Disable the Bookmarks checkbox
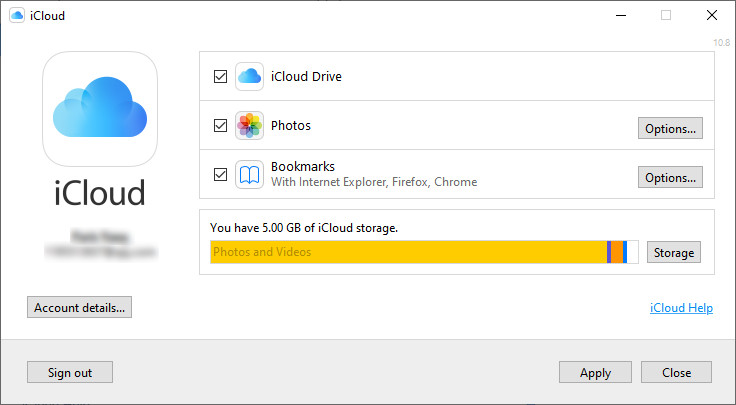Image resolution: width=736 pixels, height=405 pixels. tap(220, 175)
